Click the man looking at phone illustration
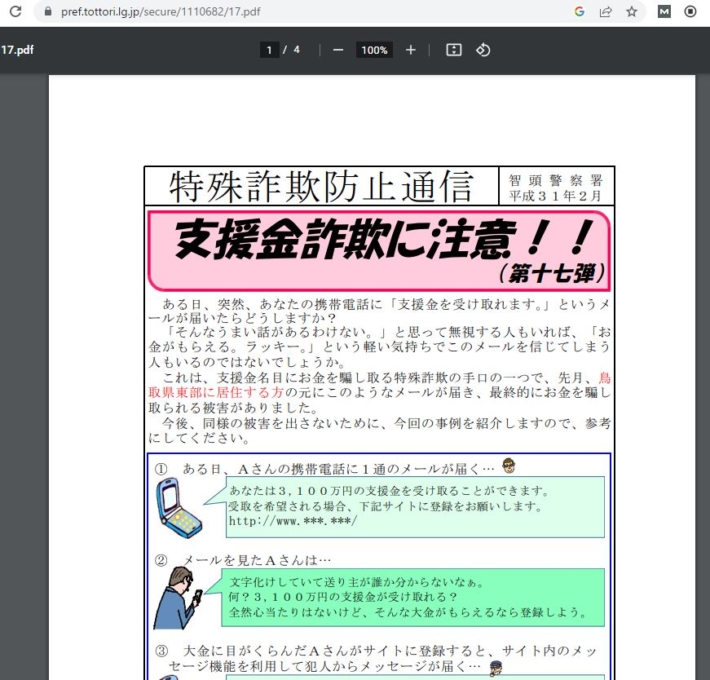Screen dimensions: 710x680 click(x=178, y=598)
